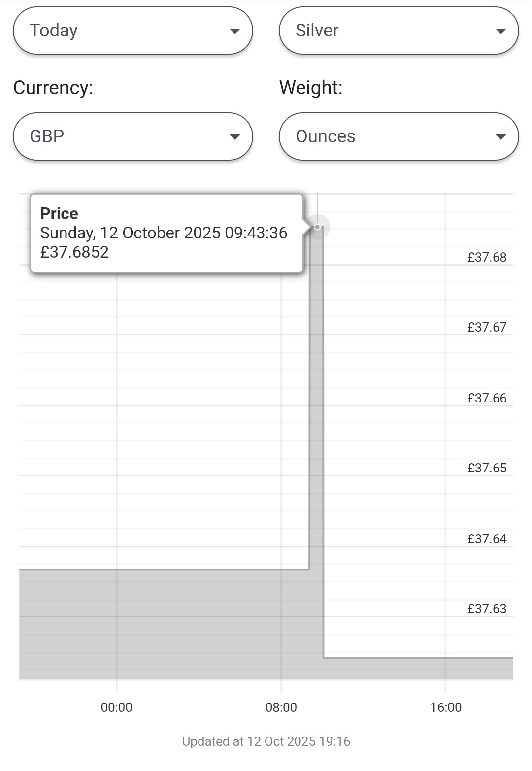Click the caret icon in GBP selector
This screenshot has width=532, height=771.
(235, 137)
